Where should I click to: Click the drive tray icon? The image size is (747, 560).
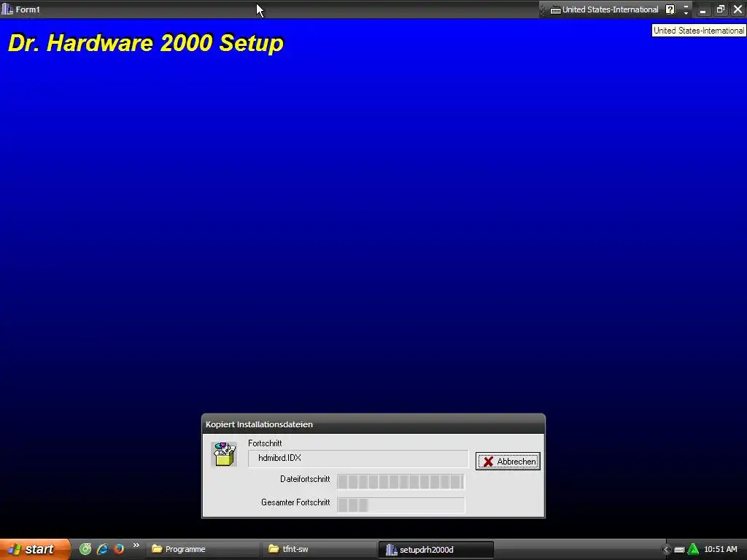(x=679, y=550)
